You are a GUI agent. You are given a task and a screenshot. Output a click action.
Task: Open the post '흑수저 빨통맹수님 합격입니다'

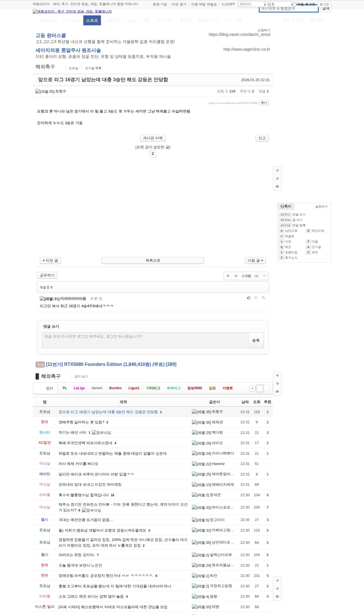(84, 495)
